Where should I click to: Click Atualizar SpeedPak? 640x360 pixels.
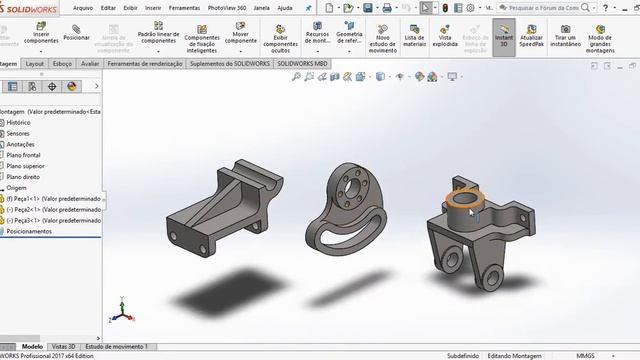click(531, 35)
